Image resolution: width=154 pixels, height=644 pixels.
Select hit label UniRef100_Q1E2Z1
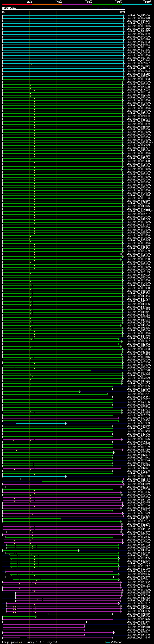pyautogui.click(x=138, y=394)
